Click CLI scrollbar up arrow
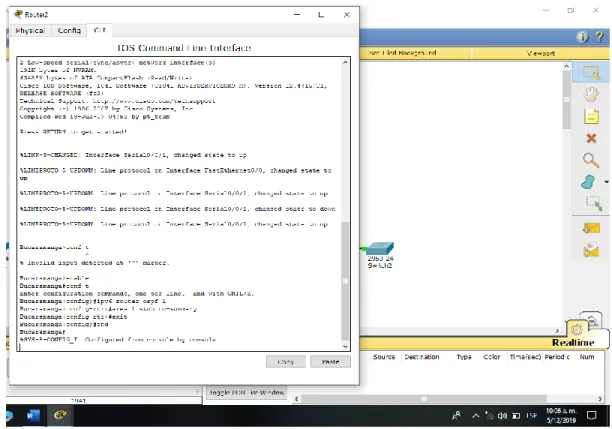The image size is (612, 429). [x=345, y=62]
